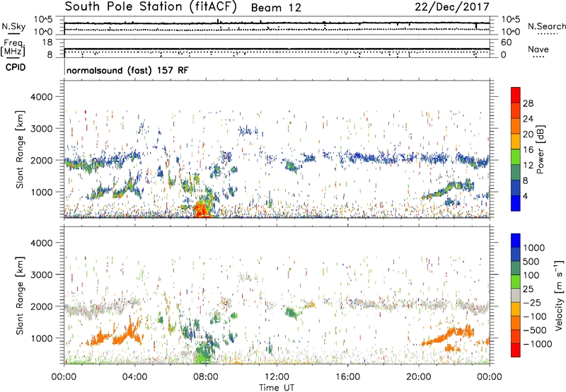The width and height of the screenshot is (566, 392).
Task: Click the "16:00" time tick label
Action: point(347,377)
